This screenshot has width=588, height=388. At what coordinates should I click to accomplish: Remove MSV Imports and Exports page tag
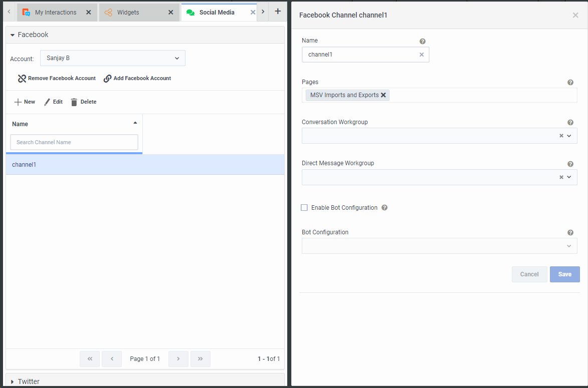pos(383,95)
